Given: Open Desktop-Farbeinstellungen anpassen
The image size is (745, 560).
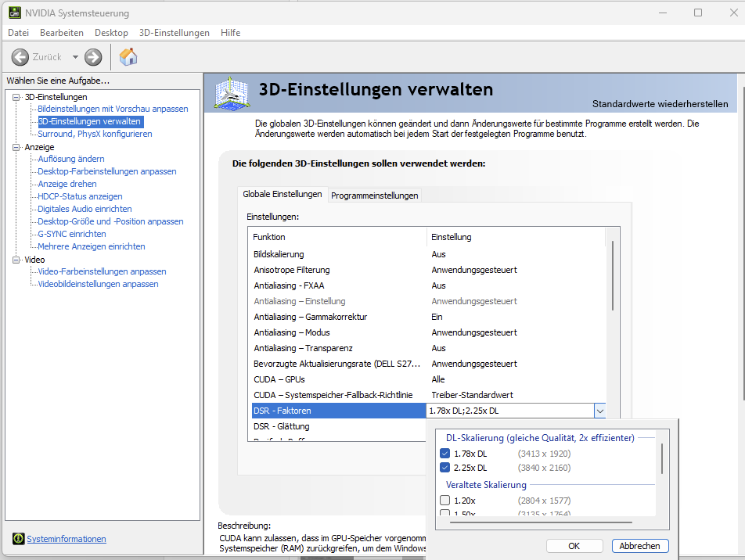Looking at the screenshot, I should 107,171.
